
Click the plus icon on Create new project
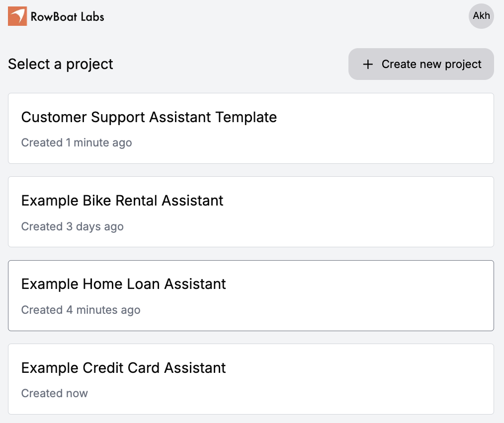(367, 64)
